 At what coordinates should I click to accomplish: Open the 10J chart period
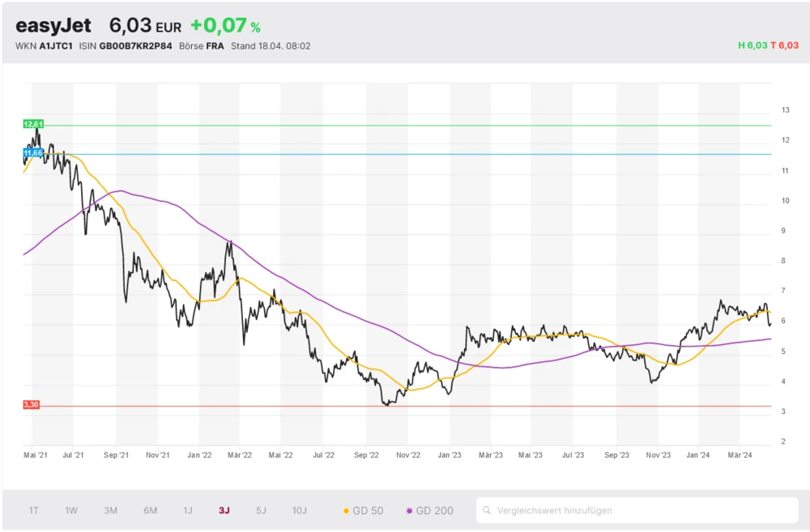click(300, 510)
